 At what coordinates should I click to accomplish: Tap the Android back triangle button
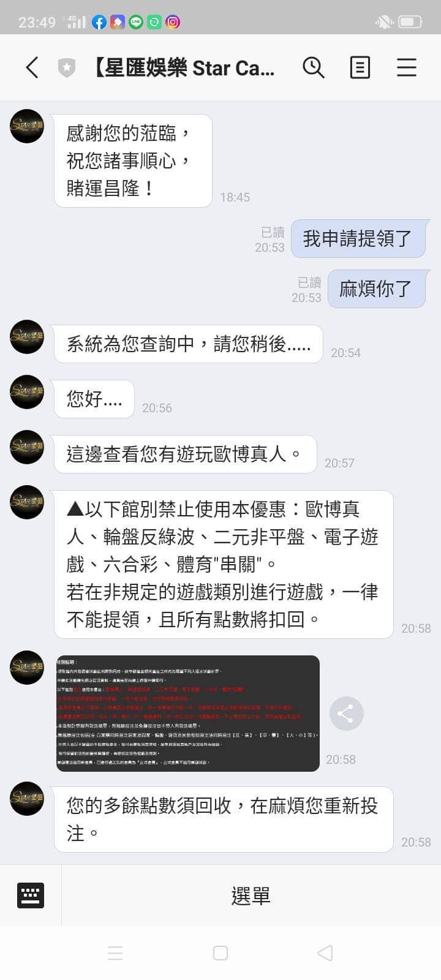(325, 953)
